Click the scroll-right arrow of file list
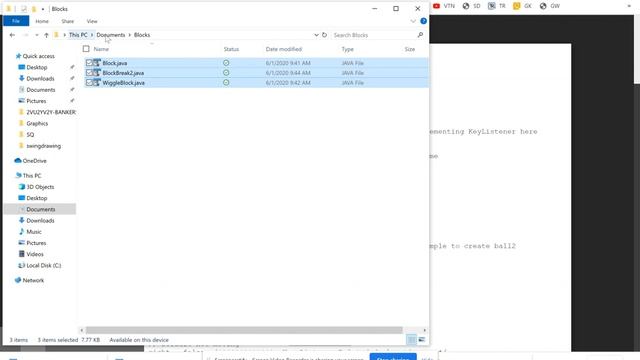The image size is (640, 360). [424, 330]
